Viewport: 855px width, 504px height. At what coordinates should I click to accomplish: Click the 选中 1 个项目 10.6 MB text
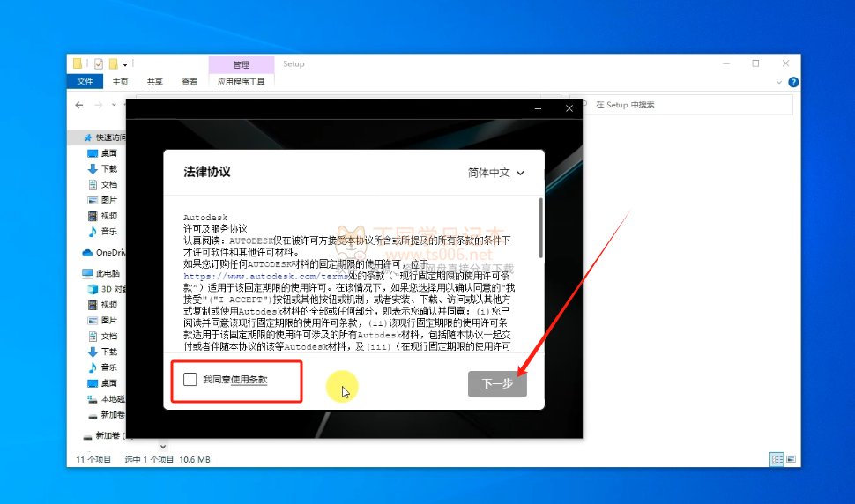[167, 459]
